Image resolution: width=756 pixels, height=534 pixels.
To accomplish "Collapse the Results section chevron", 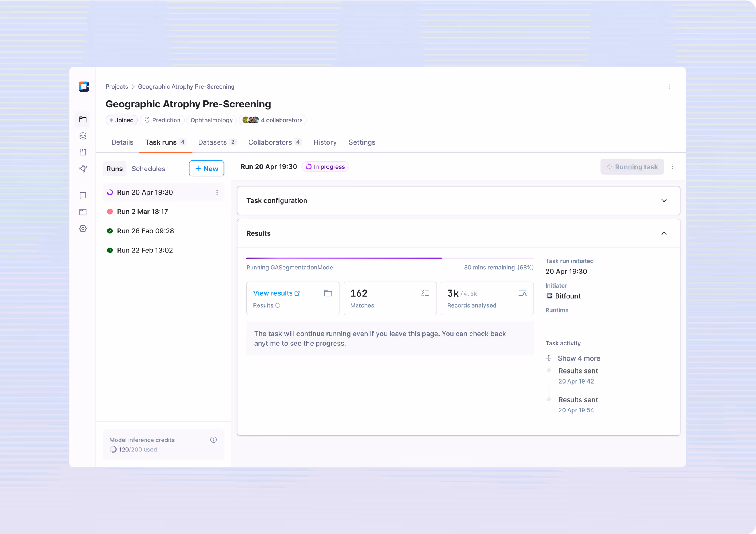I will click(664, 233).
